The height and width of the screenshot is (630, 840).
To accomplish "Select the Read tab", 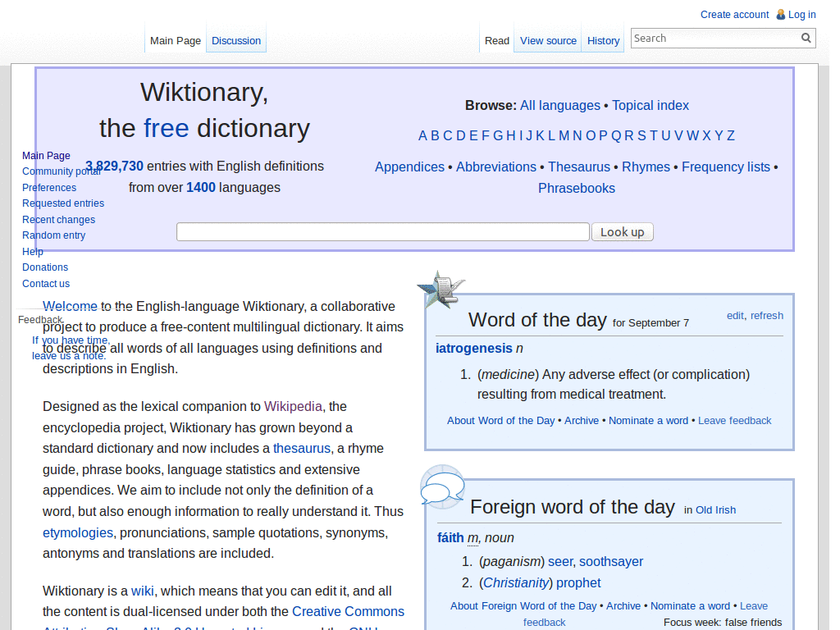I will tap(496, 41).
